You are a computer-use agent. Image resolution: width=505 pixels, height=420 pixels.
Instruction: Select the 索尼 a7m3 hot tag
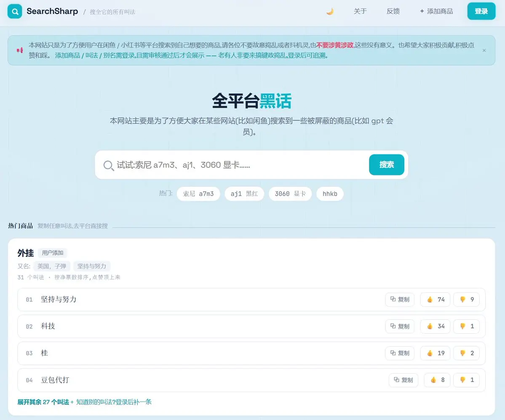click(198, 194)
